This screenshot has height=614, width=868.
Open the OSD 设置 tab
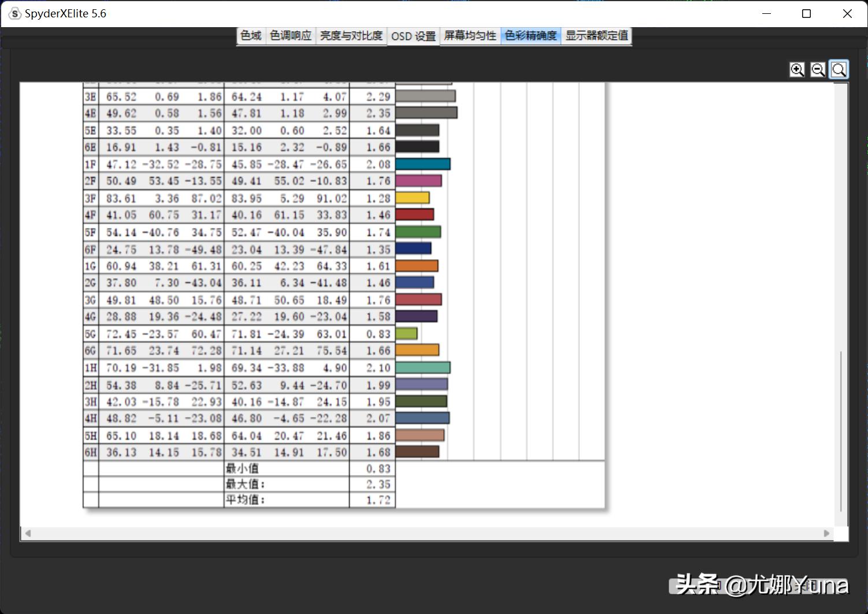[413, 36]
